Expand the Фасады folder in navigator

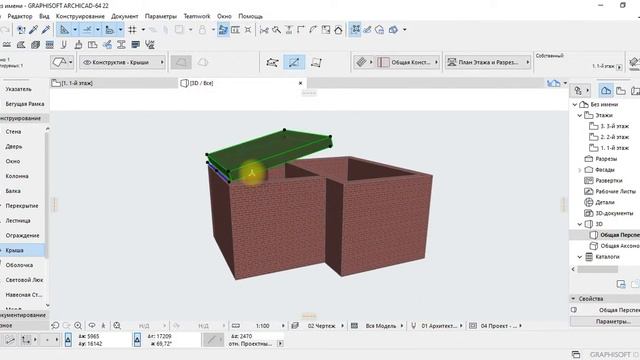point(580,170)
